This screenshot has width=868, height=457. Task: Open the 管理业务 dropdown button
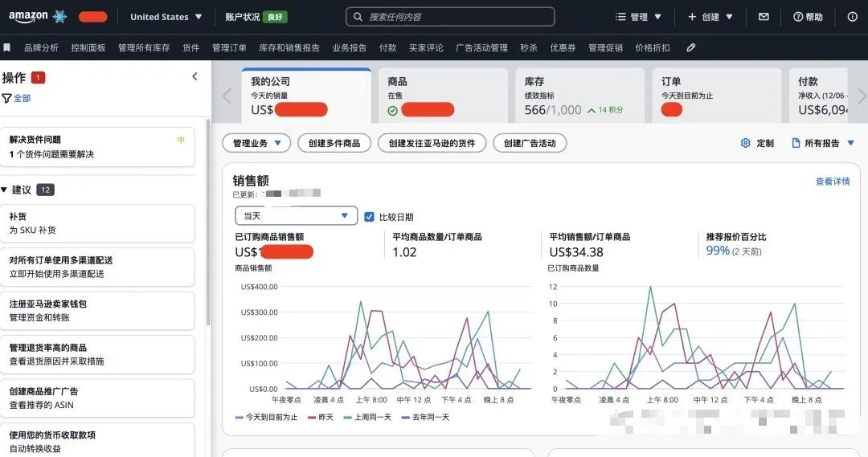coord(257,143)
